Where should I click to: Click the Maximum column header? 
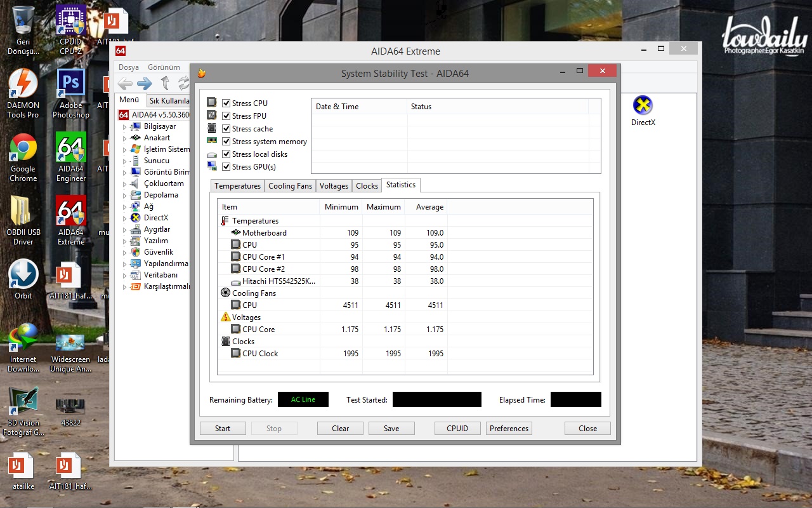tap(384, 207)
